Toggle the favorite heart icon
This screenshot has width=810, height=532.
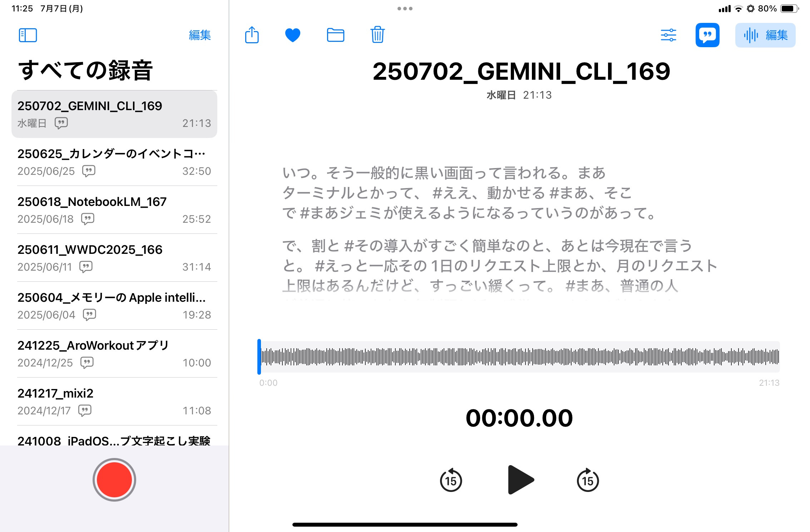[x=293, y=35]
